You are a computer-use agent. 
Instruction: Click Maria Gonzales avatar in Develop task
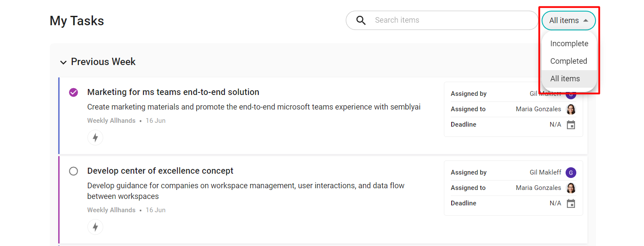pos(571,188)
